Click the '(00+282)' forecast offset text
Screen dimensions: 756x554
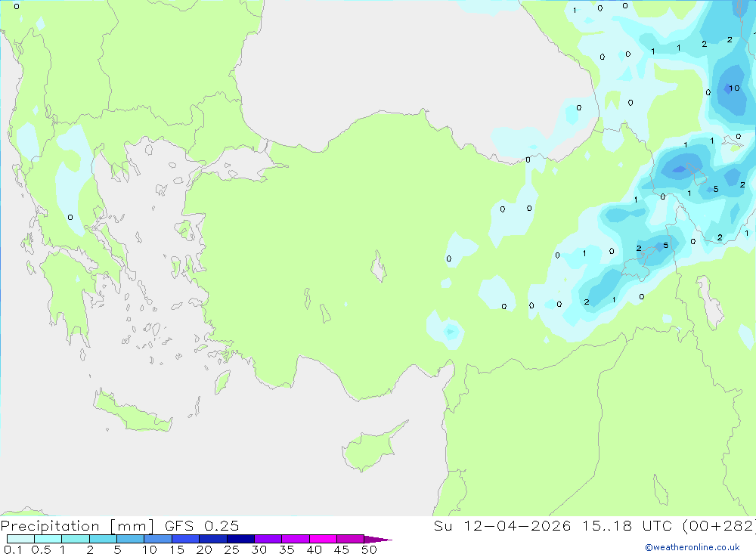718,526
